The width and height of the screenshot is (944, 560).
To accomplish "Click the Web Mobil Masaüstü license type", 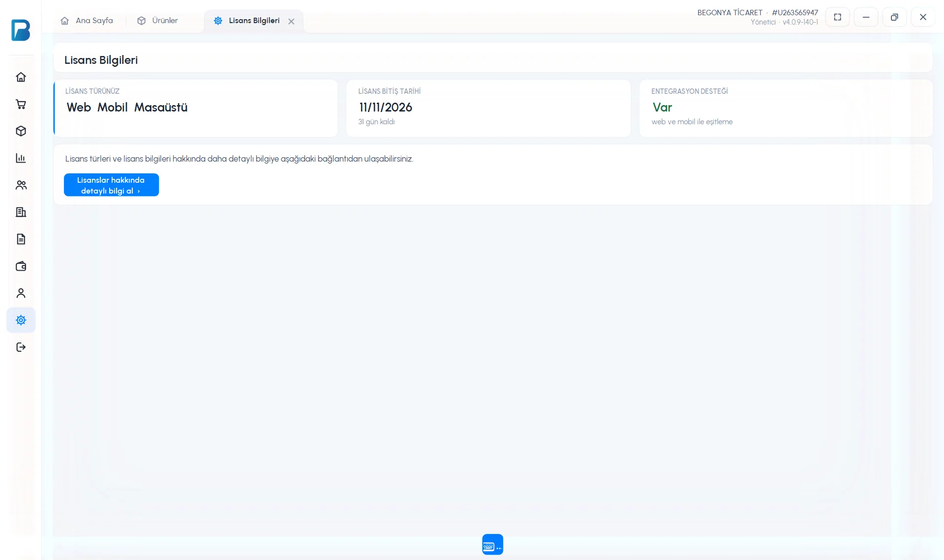I will 127,108.
